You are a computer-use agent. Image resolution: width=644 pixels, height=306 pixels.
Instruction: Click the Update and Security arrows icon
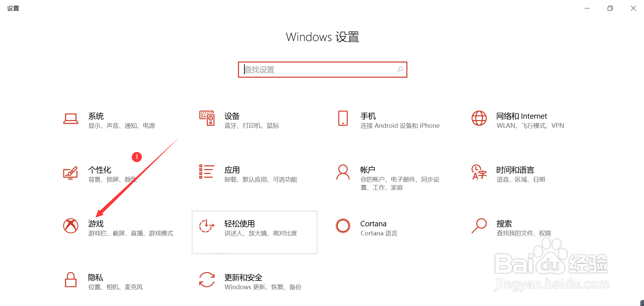(x=207, y=279)
